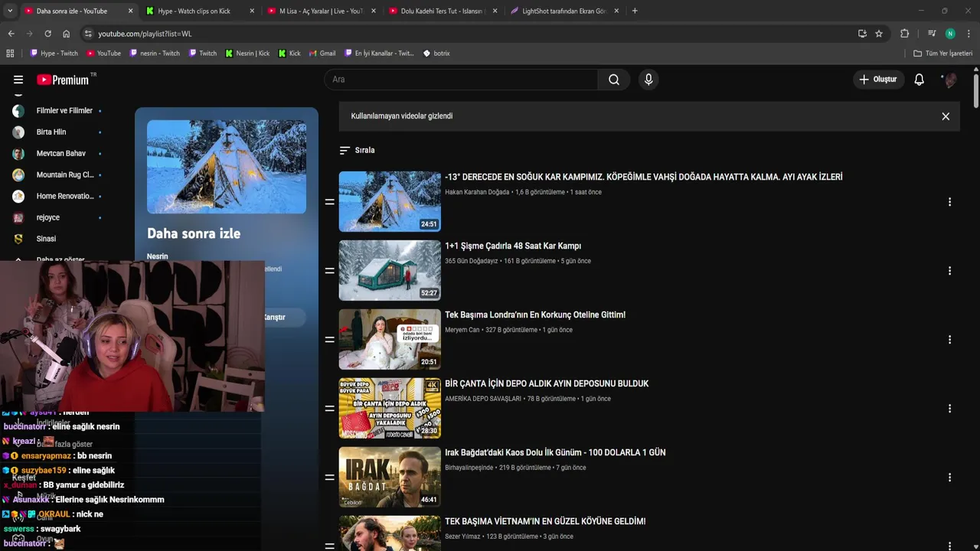Open the large playlist cover image
Image resolution: width=980 pixels, height=551 pixels.
point(227,167)
